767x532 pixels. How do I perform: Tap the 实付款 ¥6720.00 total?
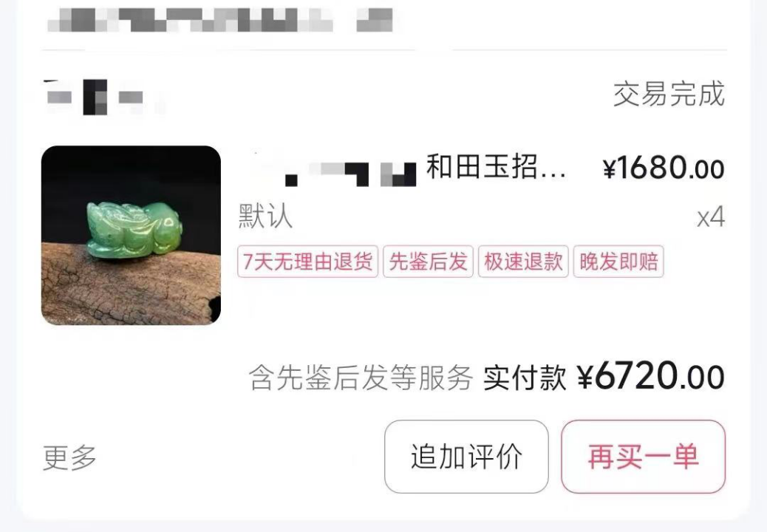(x=604, y=377)
